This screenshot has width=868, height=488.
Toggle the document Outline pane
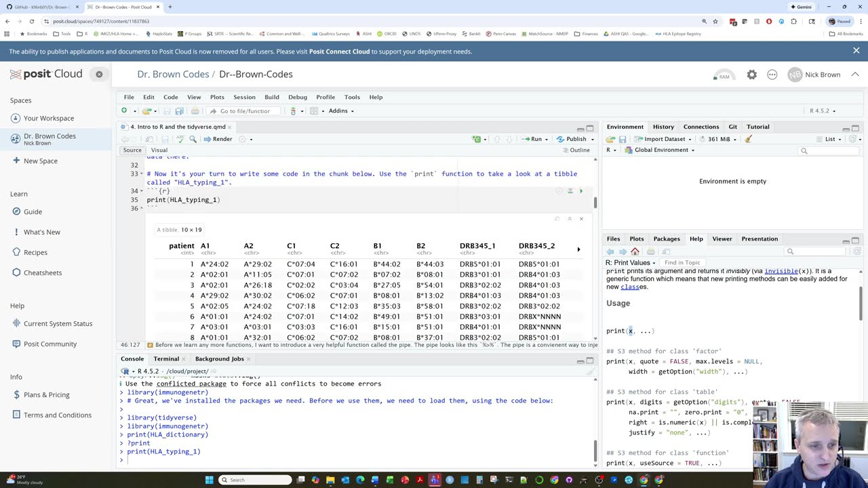(x=576, y=150)
